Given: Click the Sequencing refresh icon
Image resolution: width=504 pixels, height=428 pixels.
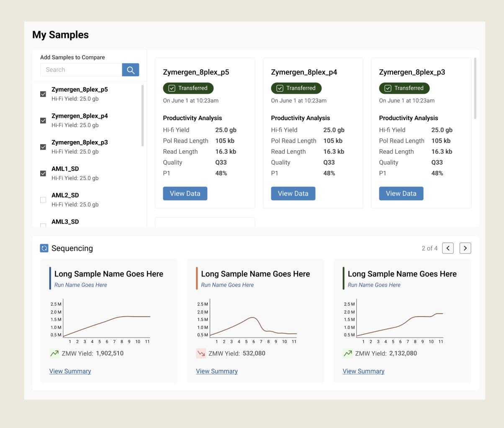Looking at the screenshot, I should 44,248.
